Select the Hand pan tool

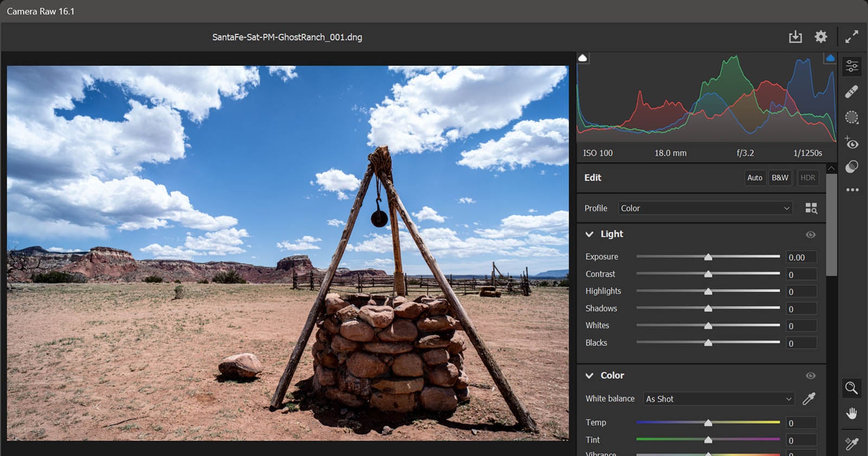pyautogui.click(x=851, y=414)
